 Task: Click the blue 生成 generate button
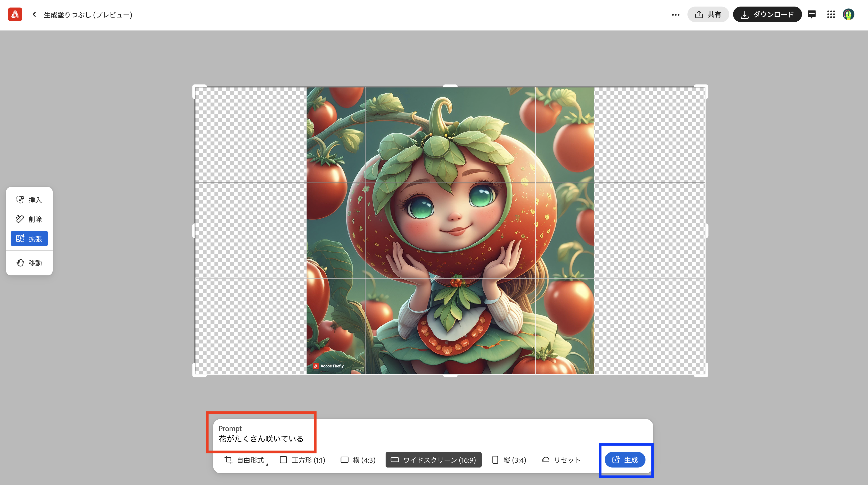tap(625, 460)
